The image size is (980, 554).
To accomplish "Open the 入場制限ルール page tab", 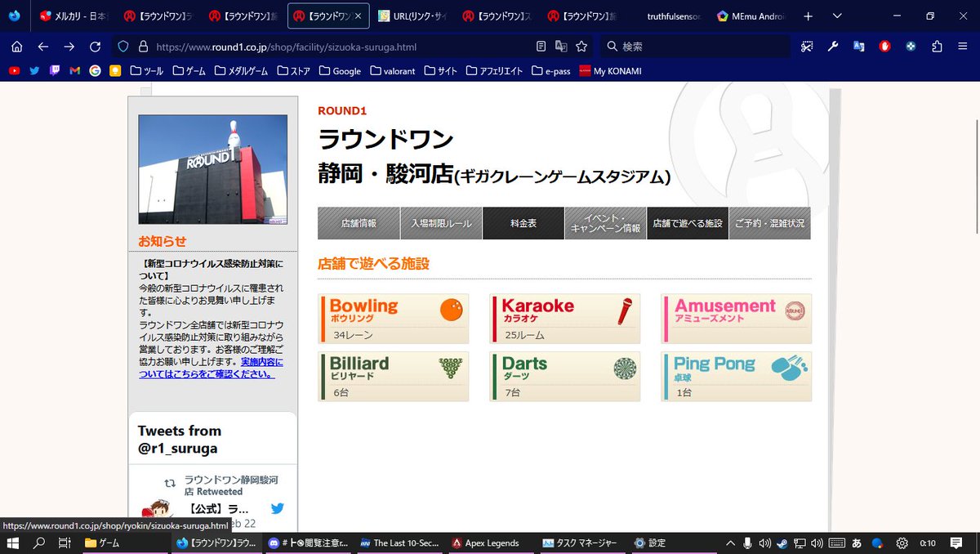I will click(441, 223).
